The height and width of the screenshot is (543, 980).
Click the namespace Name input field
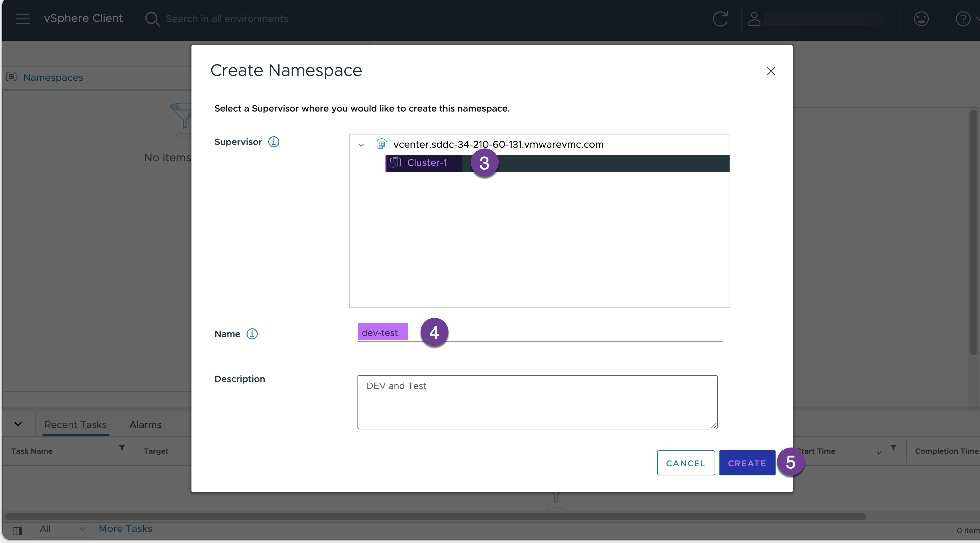539,332
